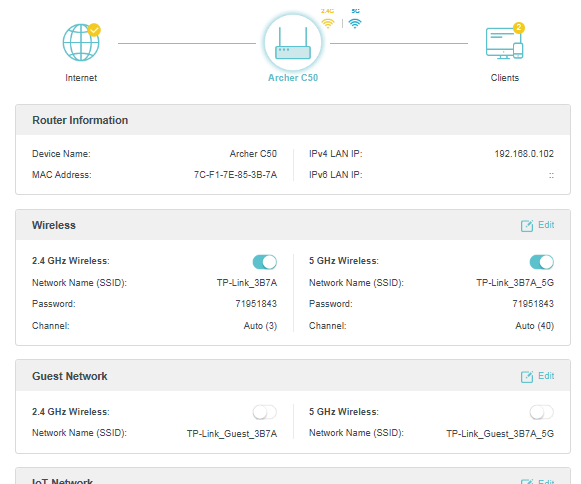Open Edit link in IoT Network section
The height and width of the screenshot is (484, 581).
click(x=546, y=481)
